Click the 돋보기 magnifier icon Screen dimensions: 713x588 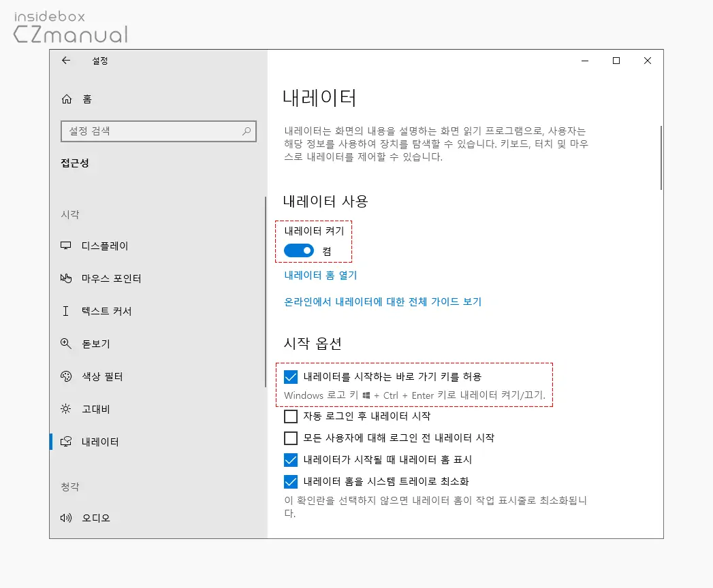point(66,344)
